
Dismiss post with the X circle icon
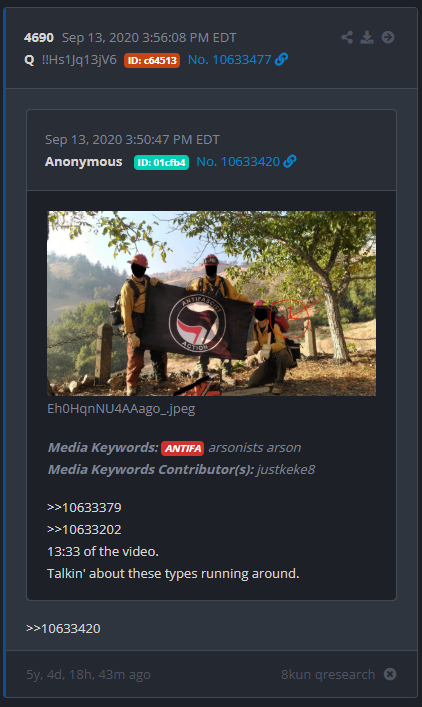click(390, 674)
